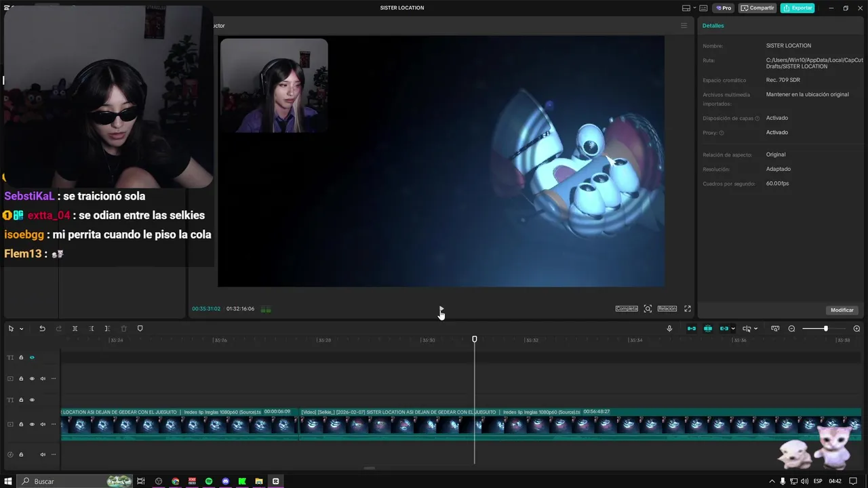Screen dimensions: 868x488
Task: Open the keyboard shortcuts icon in the title bar
Action: (x=703, y=8)
